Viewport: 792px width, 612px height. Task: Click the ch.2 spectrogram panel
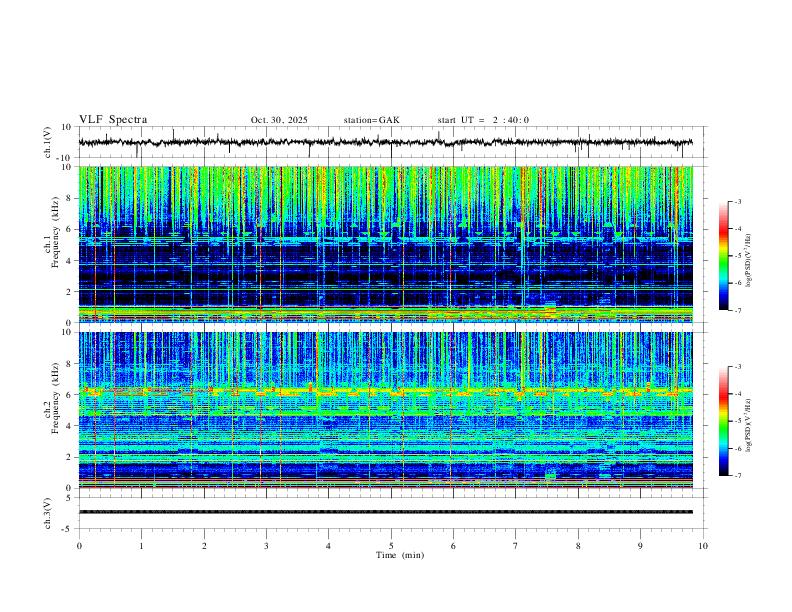(x=385, y=410)
